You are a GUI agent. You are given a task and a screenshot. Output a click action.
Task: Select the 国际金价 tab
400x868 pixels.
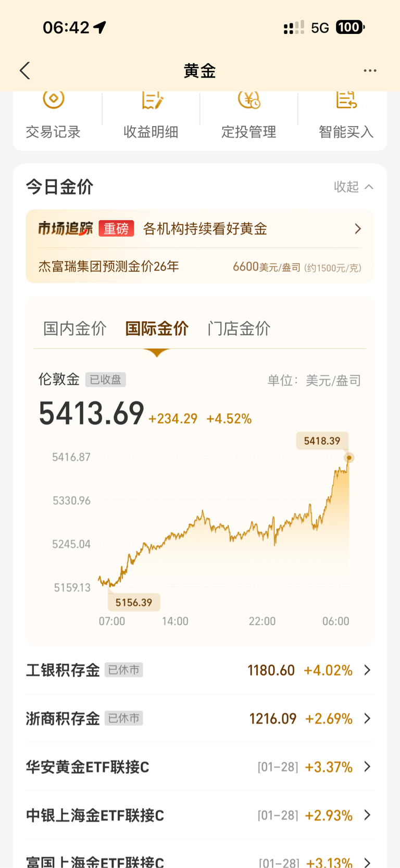157,328
